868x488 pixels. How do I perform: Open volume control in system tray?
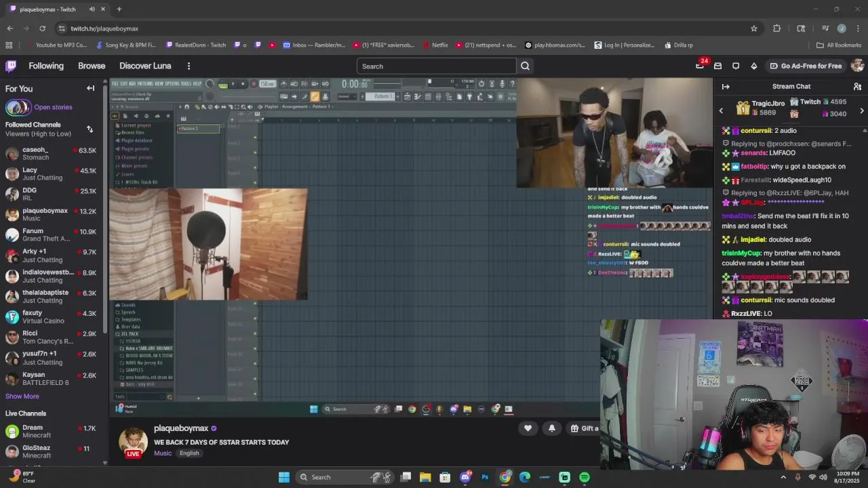coord(823,477)
